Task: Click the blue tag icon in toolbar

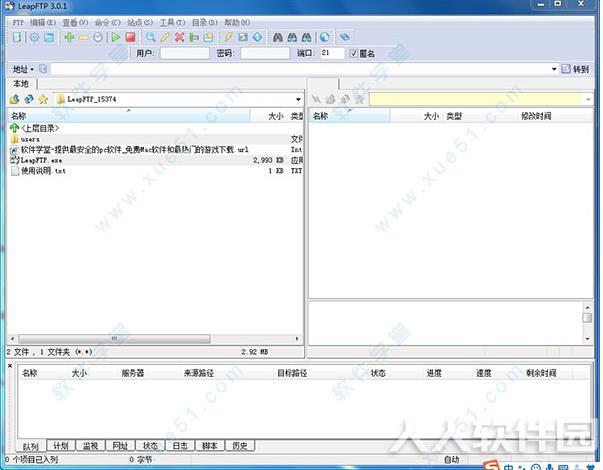Action: [345, 37]
